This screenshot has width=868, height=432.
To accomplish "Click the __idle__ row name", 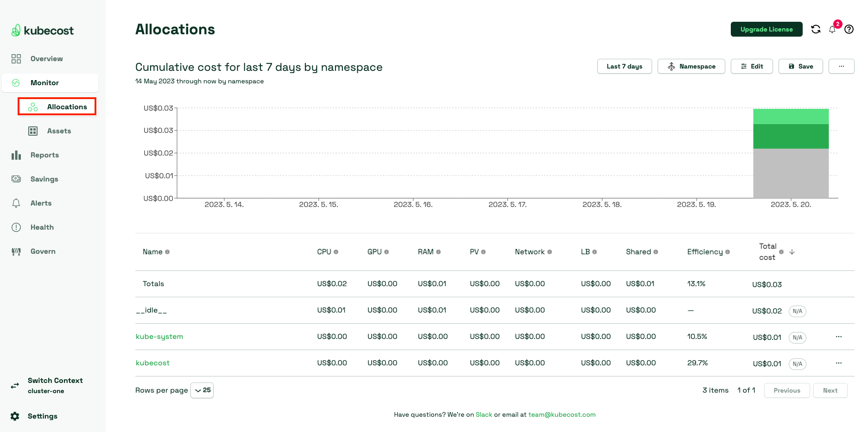I will pyautogui.click(x=151, y=310).
